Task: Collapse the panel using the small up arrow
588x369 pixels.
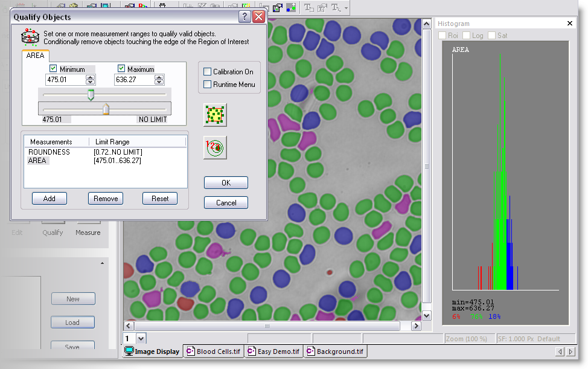Action: pos(102,263)
